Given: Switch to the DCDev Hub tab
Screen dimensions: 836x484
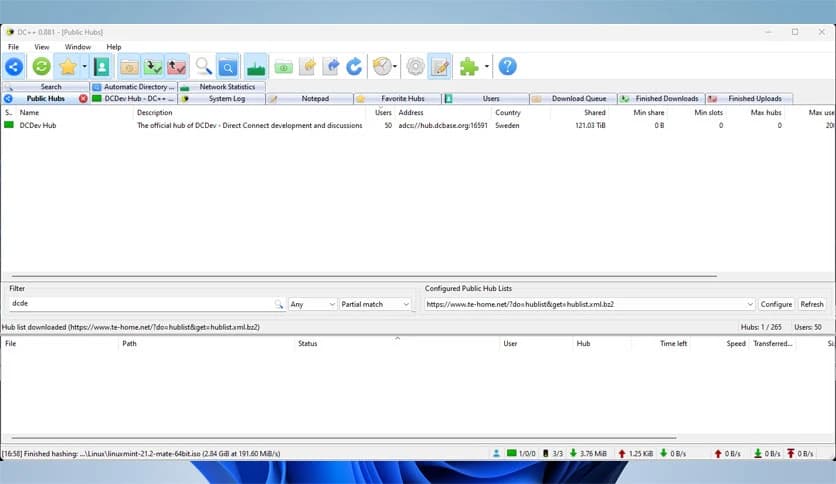Looking at the screenshot, I should coord(133,99).
